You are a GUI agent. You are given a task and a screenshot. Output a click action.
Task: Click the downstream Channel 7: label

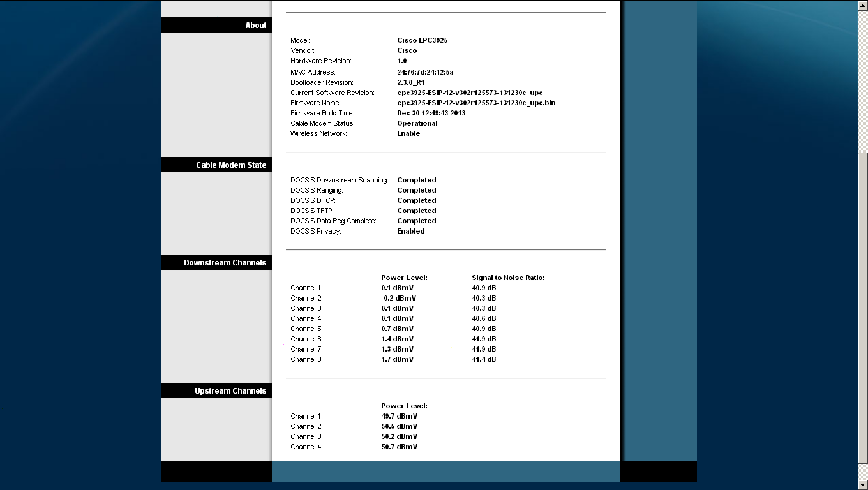[307, 349]
